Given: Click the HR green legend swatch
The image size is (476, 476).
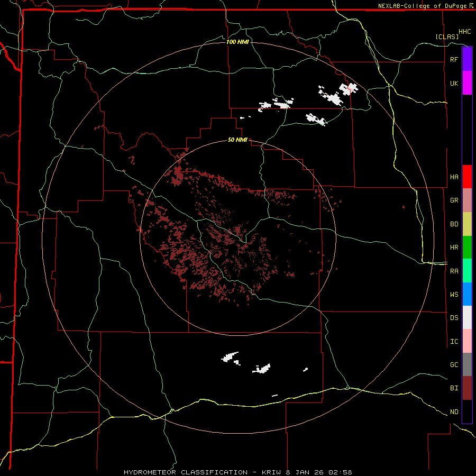Looking at the screenshot, I should click(x=467, y=247).
